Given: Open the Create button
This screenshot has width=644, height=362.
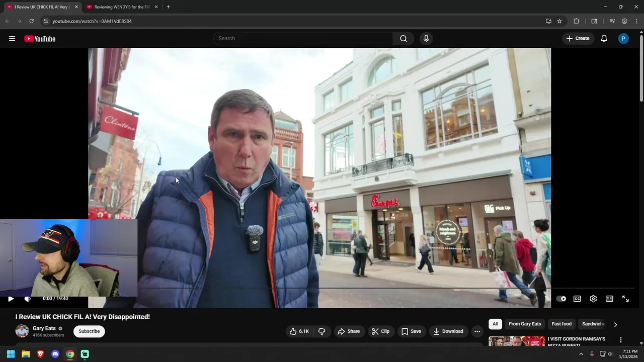Looking at the screenshot, I should (x=578, y=38).
